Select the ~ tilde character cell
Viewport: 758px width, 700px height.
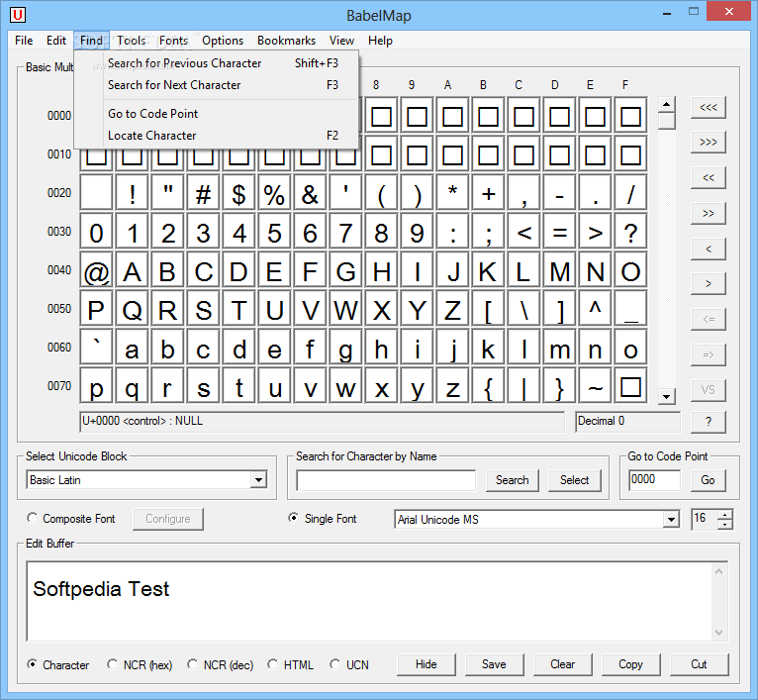(595, 386)
